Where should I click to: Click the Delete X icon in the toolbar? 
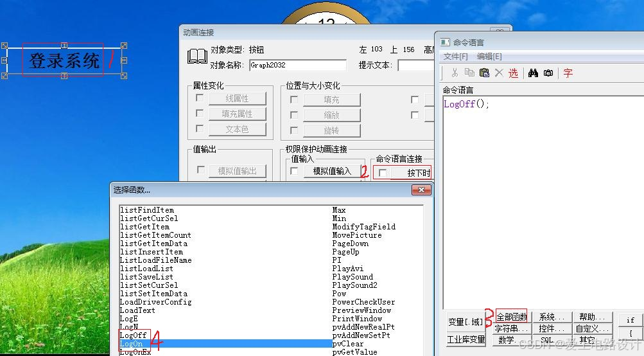499,73
